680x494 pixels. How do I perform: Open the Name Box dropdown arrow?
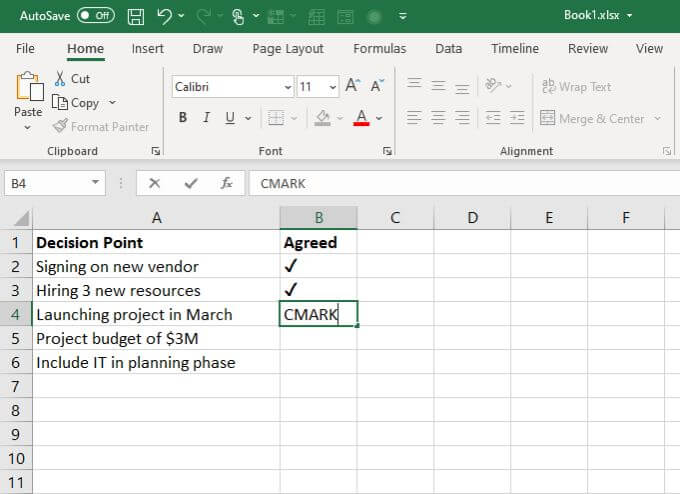point(95,183)
